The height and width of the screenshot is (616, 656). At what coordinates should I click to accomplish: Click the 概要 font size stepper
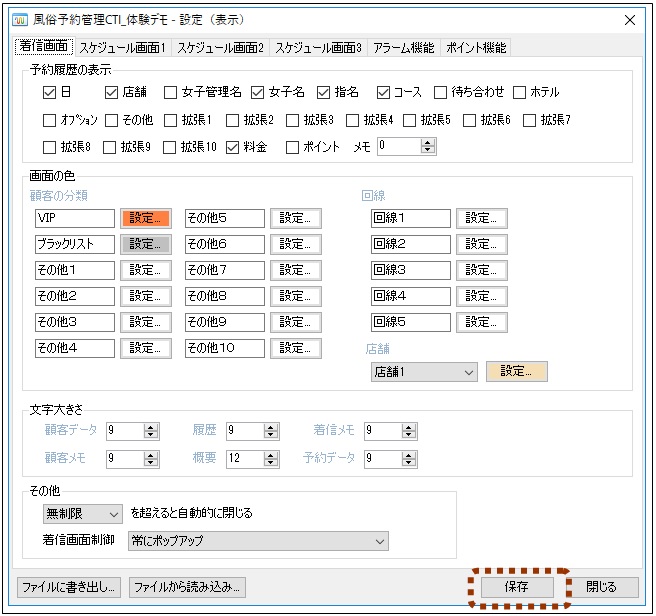pyautogui.click(x=271, y=459)
